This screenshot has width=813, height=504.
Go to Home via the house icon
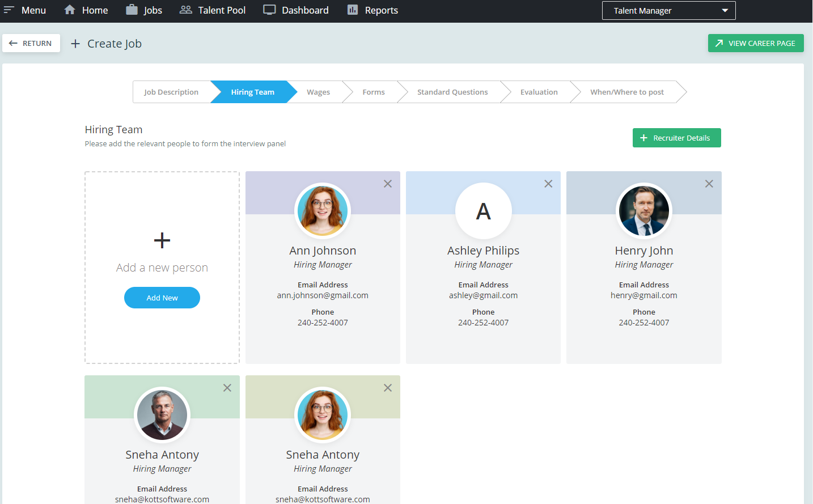[x=70, y=10]
